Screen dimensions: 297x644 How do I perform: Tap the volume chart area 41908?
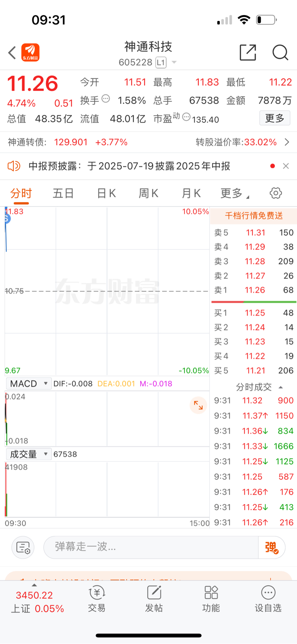[107, 489]
